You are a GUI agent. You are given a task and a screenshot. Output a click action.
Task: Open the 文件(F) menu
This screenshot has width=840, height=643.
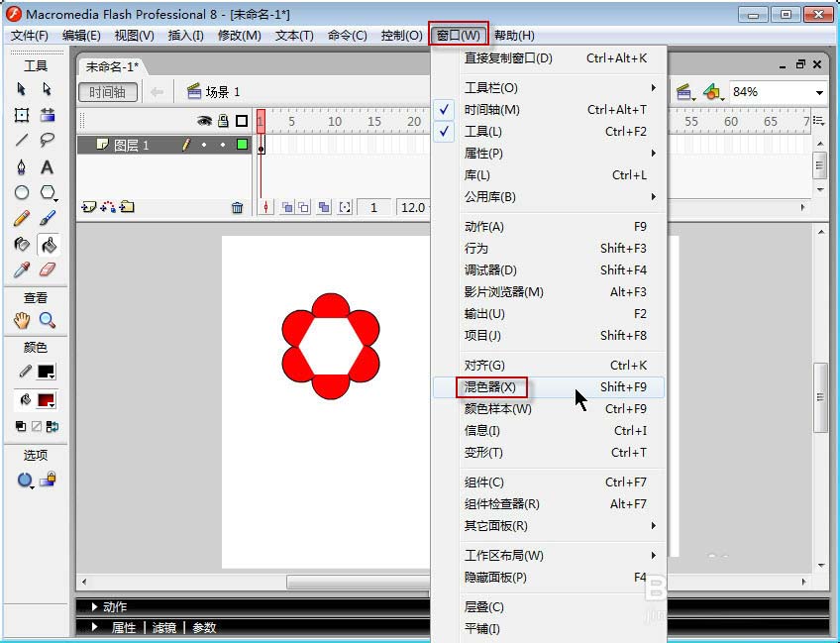[30, 36]
